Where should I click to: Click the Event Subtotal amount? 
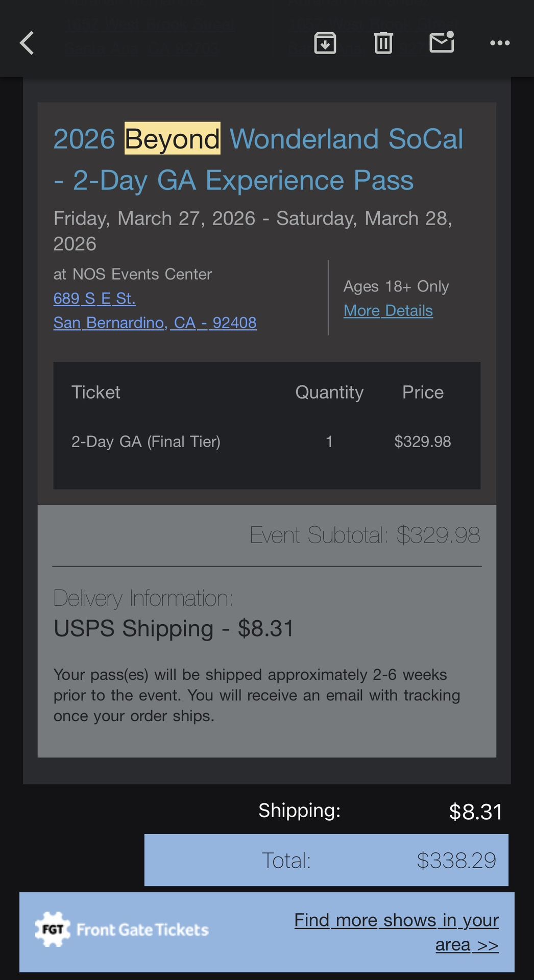pyautogui.click(x=438, y=535)
